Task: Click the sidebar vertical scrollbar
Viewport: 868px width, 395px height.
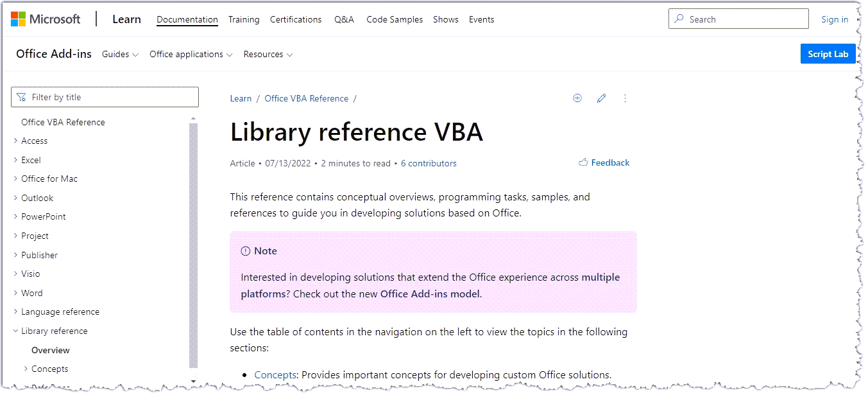Action: tap(194, 244)
